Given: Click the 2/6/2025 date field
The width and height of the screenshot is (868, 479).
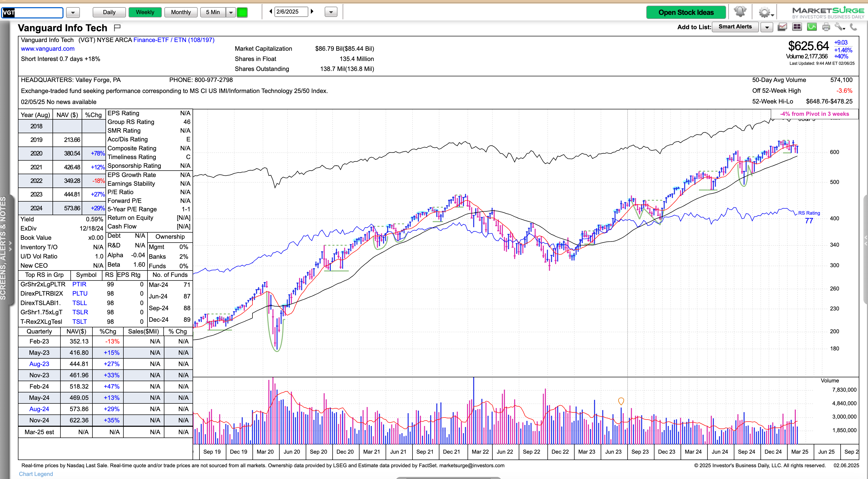Looking at the screenshot, I should tap(290, 12).
